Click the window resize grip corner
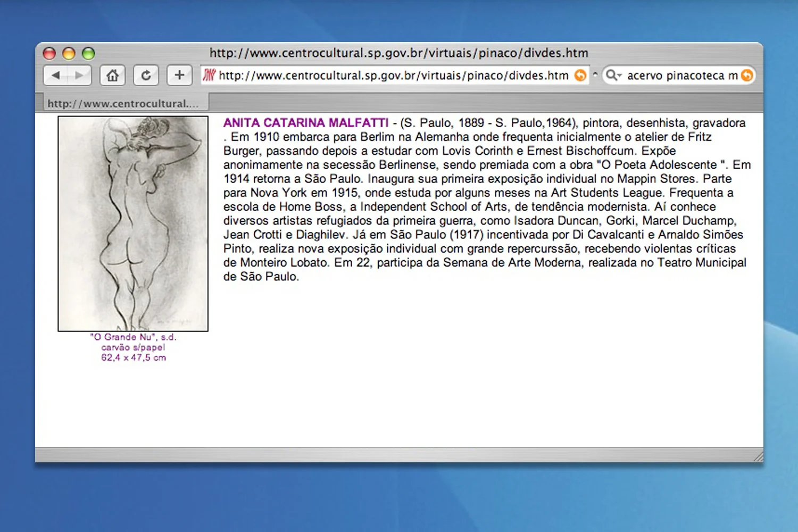Viewport: 798px width, 532px height. pos(758,456)
